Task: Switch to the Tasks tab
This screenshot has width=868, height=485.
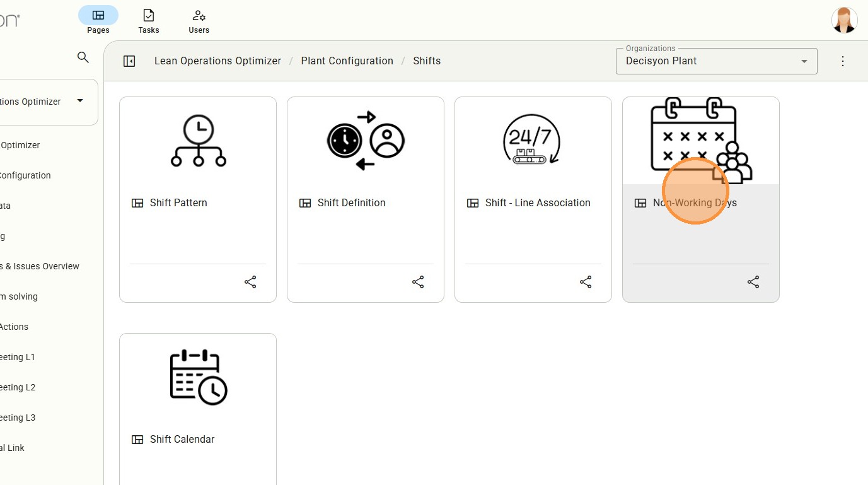Action: click(x=149, y=21)
